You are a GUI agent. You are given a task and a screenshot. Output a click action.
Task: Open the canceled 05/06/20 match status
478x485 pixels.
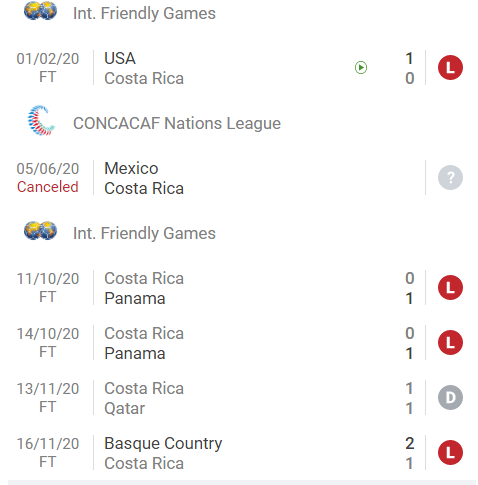point(48,187)
